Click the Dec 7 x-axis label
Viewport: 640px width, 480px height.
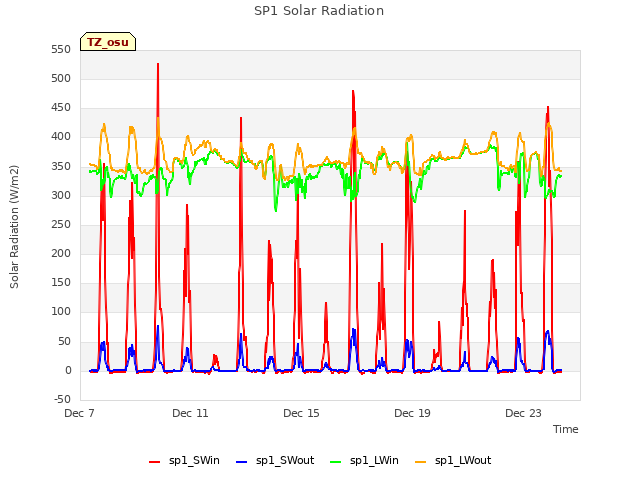pos(79,413)
